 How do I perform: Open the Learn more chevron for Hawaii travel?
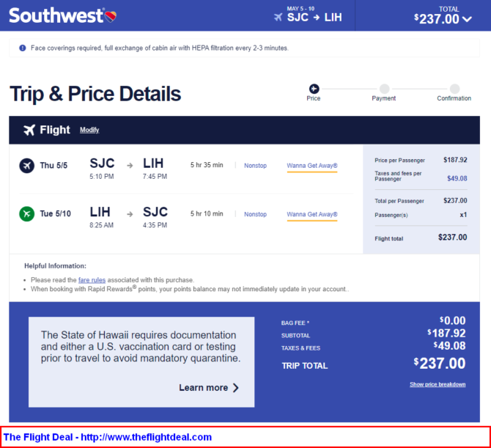(x=236, y=388)
